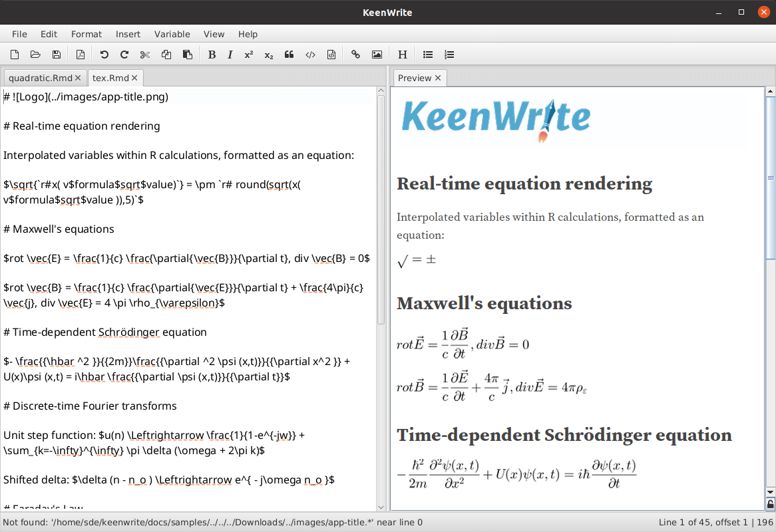Screen dimensions: 776x532
Task: Apply italic formatting
Action: [x=230, y=55]
